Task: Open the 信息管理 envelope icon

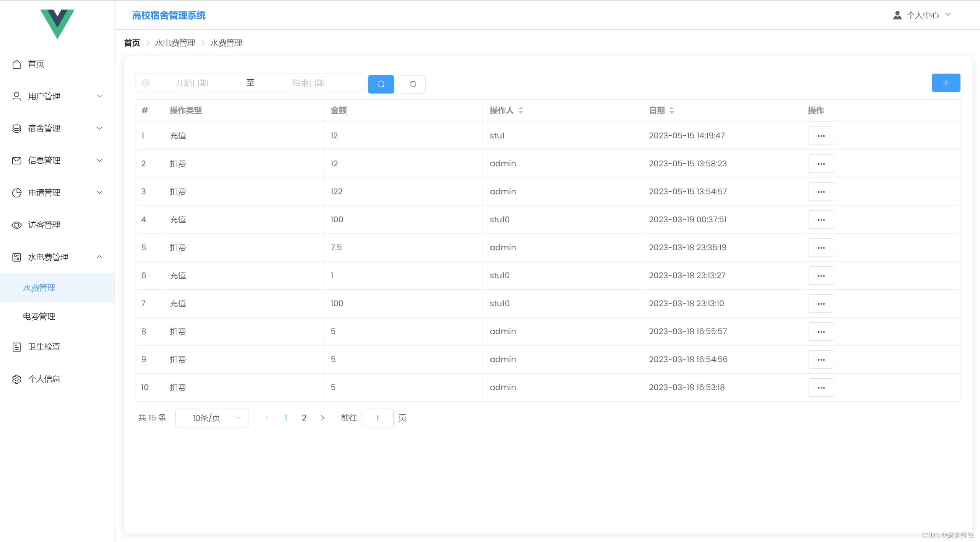Action: [x=16, y=160]
